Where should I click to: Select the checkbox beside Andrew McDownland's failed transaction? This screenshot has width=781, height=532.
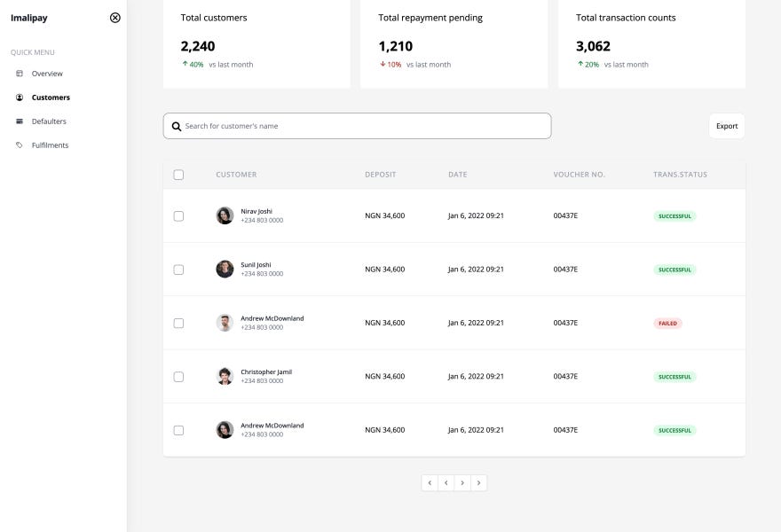pos(178,323)
